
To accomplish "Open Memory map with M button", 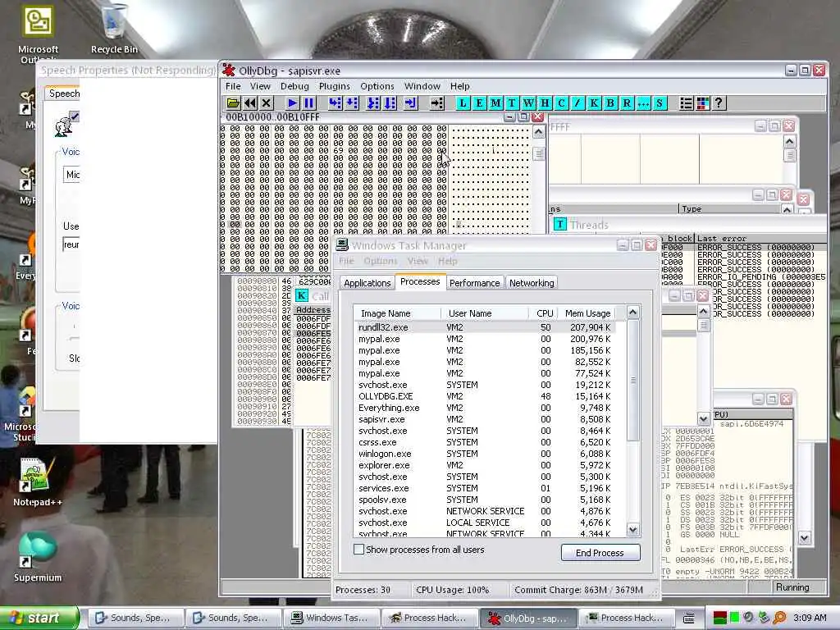I will [x=496, y=103].
